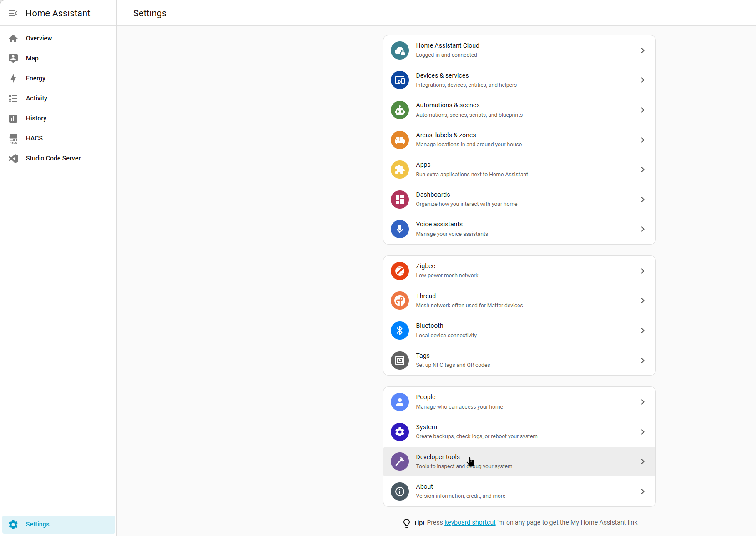Click the HACS store icon
Viewport: 756px width, 536px height.
pyautogui.click(x=13, y=138)
